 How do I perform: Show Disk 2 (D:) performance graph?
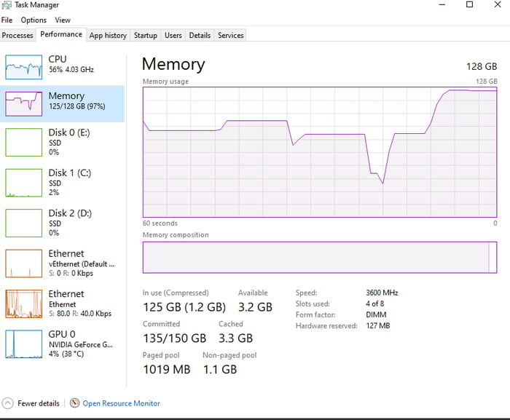(24, 223)
